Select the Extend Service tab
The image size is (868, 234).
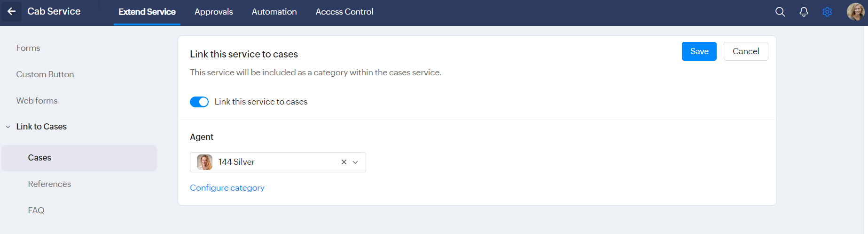[147, 12]
